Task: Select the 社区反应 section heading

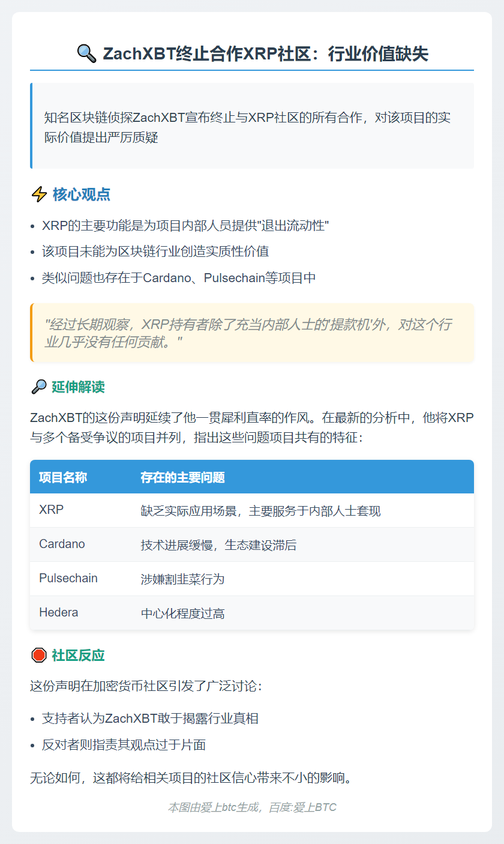Action: click(x=78, y=656)
